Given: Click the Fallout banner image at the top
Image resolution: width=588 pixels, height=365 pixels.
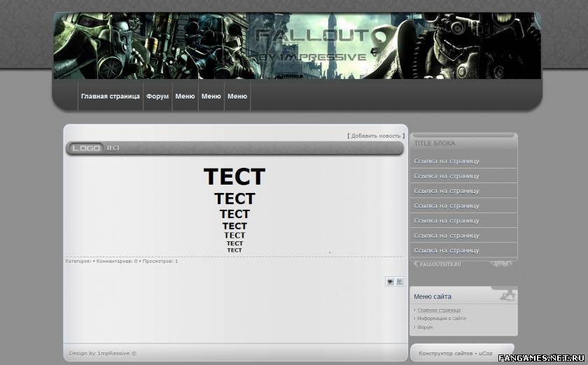Looking at the screenshot, I should pyautogui.click(x=297, y=45).
